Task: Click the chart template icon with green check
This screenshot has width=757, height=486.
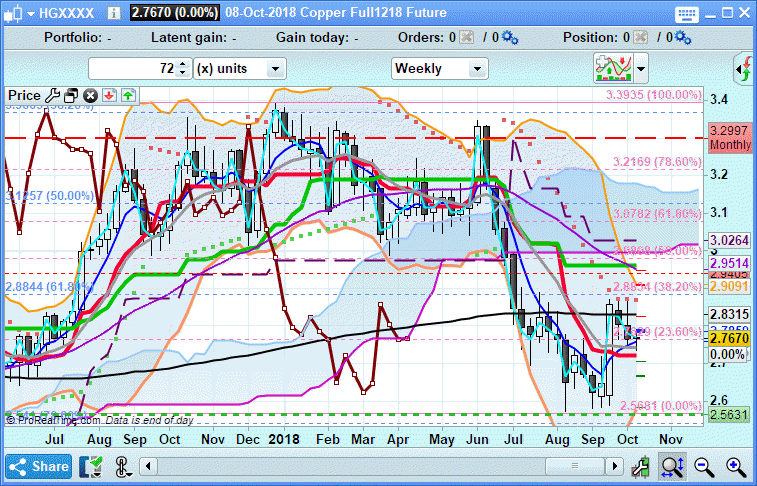Action: (91, 467)
